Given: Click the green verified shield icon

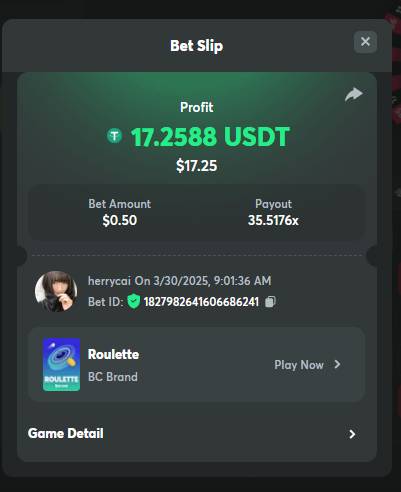Looking at the screenshot, I should click(133, 301).
